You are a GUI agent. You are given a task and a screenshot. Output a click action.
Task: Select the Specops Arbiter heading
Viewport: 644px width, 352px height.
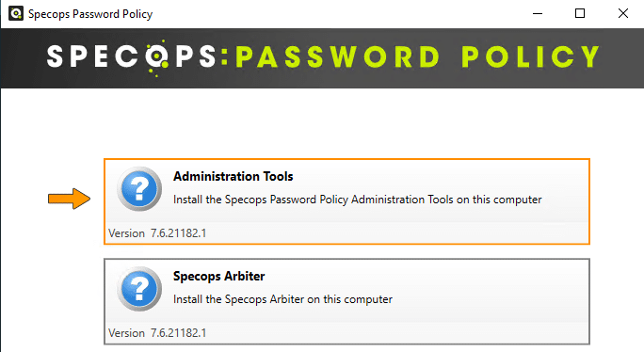[x=219, y=276]
